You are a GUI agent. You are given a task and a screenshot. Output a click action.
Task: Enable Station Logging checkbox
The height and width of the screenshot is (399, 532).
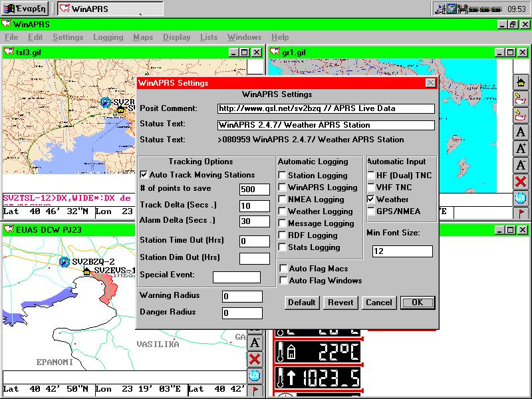[x=282, y=176]
